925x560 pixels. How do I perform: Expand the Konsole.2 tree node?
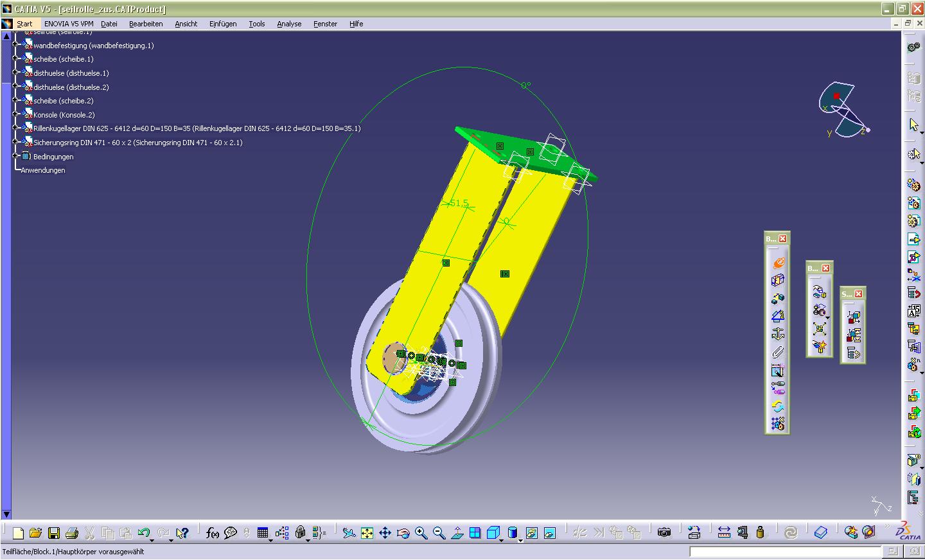click(x=15, y=114)
